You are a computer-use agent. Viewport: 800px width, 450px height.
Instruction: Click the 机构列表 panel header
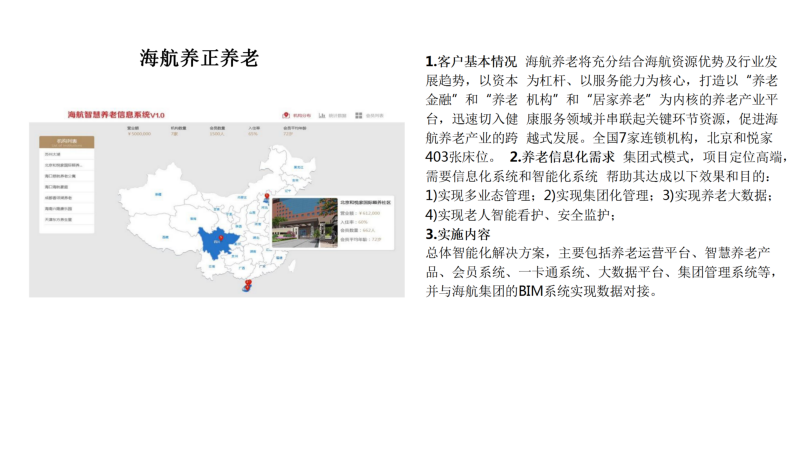67,142
